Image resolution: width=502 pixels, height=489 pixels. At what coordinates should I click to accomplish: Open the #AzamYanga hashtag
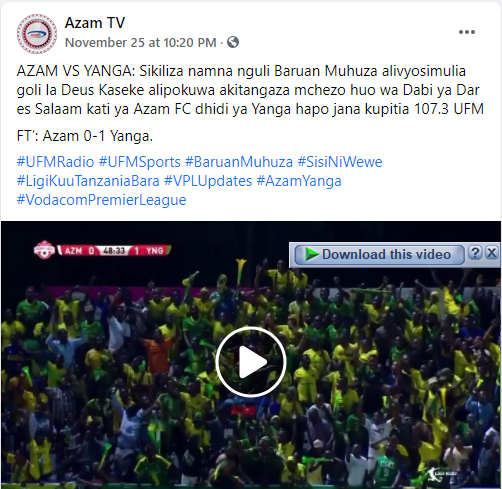click(299, 181)
